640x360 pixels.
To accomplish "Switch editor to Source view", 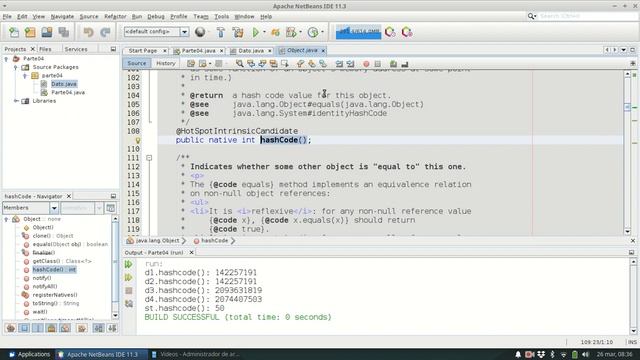I will pyautogui.click(x=136, y=63).
